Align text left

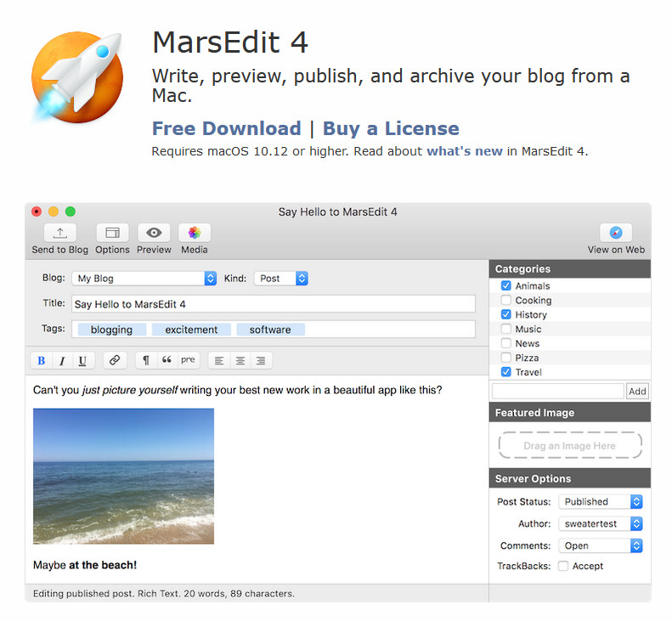pyautogui.click(x=219, y=360)
